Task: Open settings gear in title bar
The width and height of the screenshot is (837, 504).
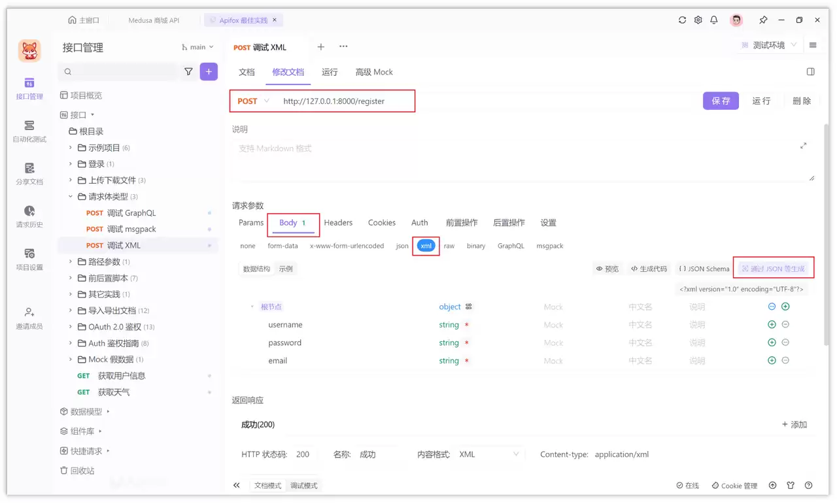Action: [698, 20]
